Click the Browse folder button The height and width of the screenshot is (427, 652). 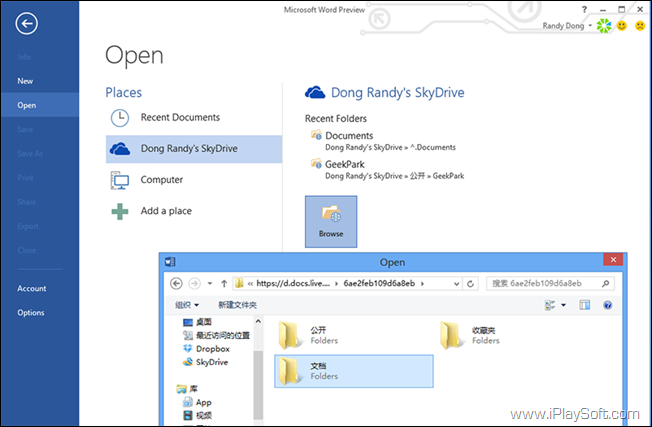[x=331, y=222]
